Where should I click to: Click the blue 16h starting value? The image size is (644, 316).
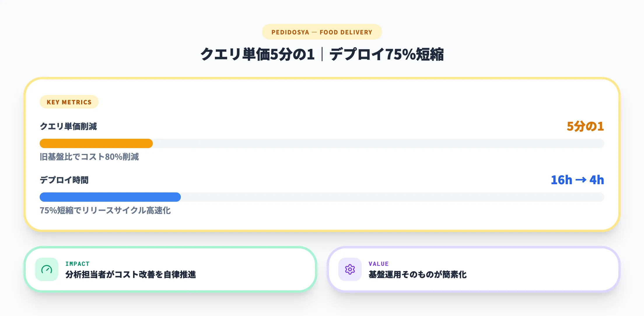click(x=561, y=180)
